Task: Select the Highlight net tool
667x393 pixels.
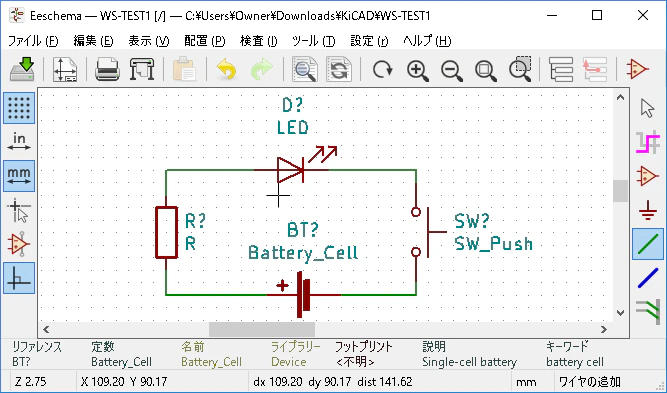Action: click(647, 142)
